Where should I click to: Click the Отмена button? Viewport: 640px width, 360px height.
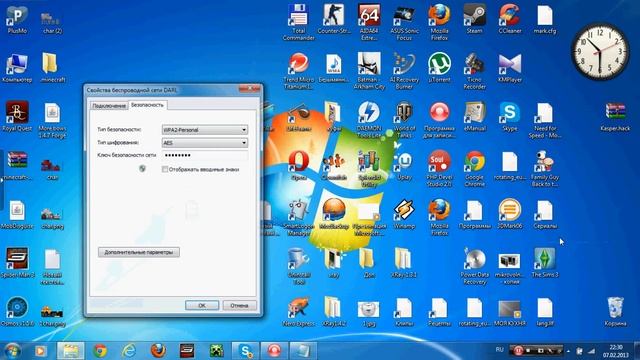click(x=239, y=305)
